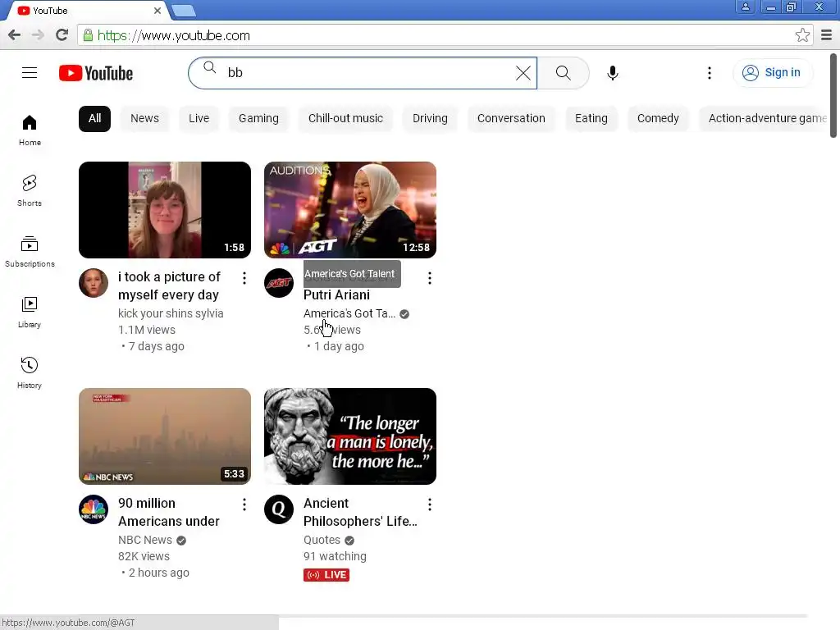Screen dimensions: 840x630
Task: Open 'Ancient Philosophers' Life...' title
Action: point(360,512)
